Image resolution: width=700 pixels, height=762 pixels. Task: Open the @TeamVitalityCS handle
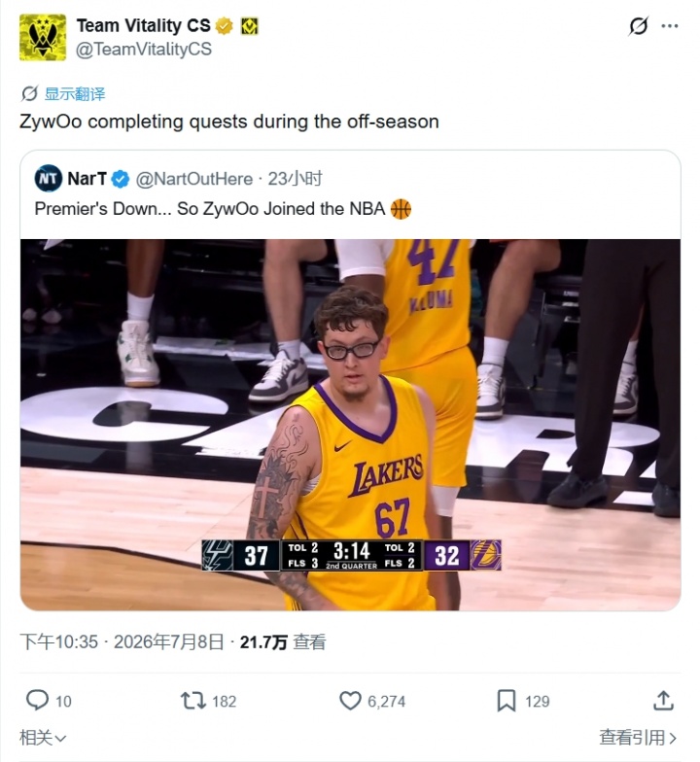tap(144, 49)
